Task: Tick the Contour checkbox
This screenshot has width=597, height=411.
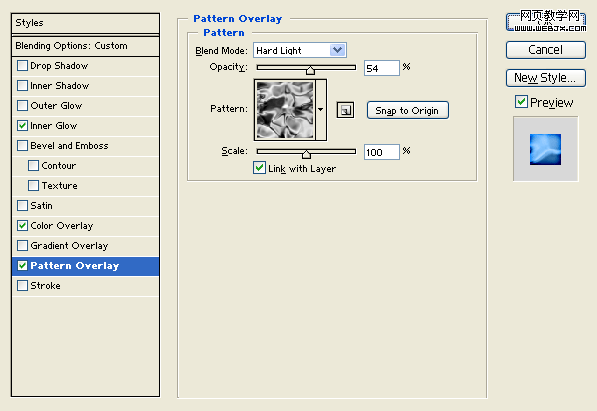Action: (34, 165)
